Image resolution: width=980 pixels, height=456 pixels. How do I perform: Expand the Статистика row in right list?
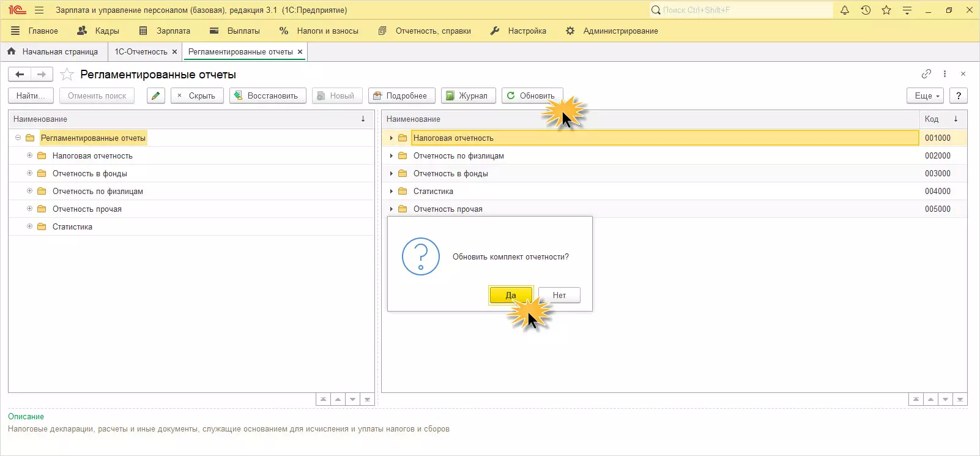392,191
